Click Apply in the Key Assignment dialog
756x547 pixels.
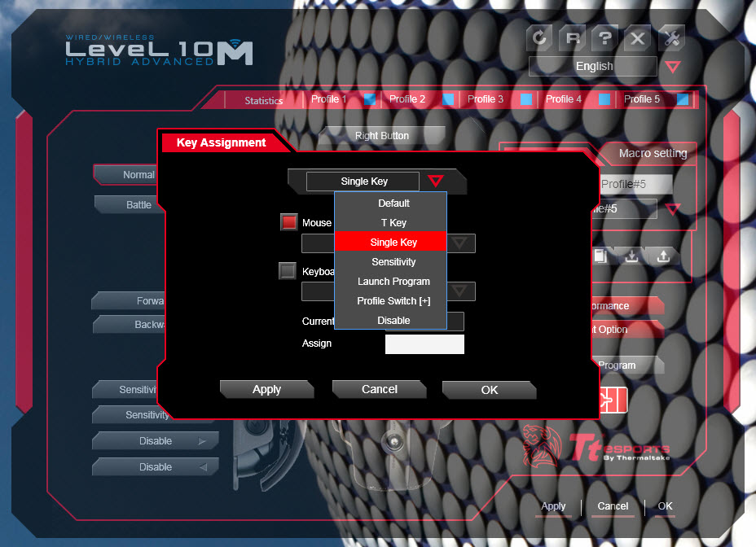click(x=266, y=389)
